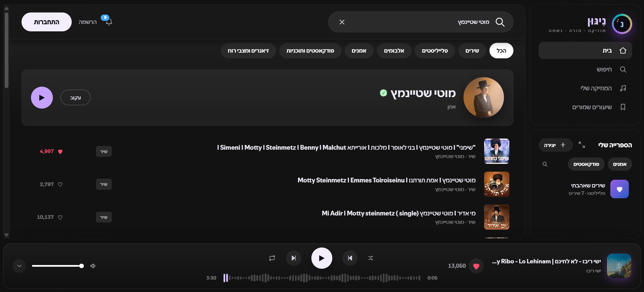Clear the search field with the X
This screenshot has width=644, height=292.
[x=342, y=22]
